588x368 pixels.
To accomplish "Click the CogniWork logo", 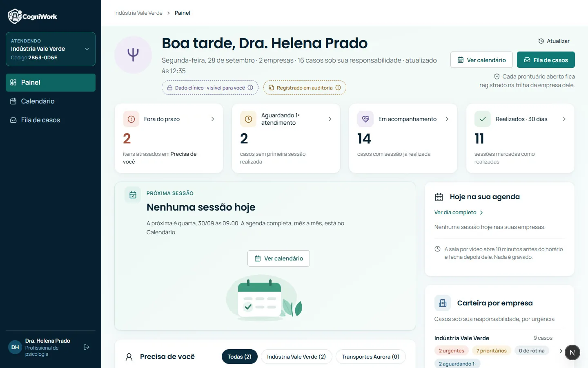I will (x=33, y=16).
